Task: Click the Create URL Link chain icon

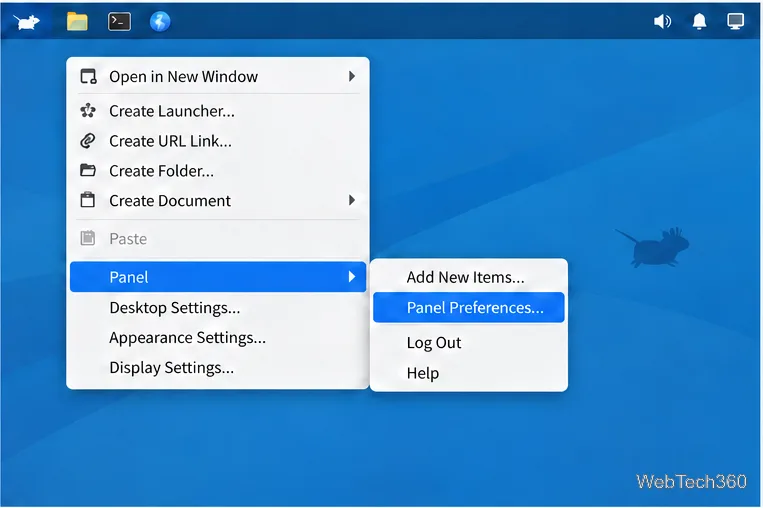Action: pos(88,141)
